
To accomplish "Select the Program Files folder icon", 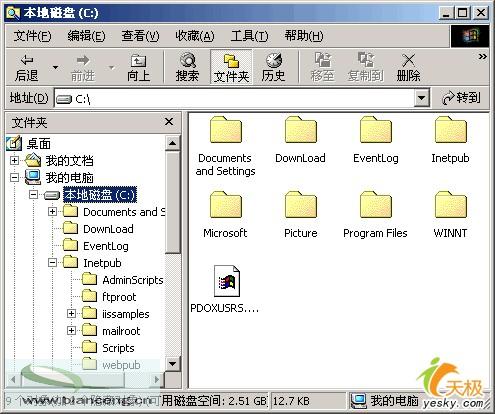I will click(x=376, y=204).
